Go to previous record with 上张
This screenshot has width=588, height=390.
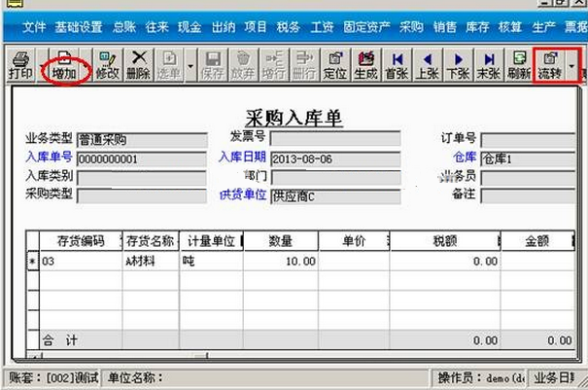(427, 65)
